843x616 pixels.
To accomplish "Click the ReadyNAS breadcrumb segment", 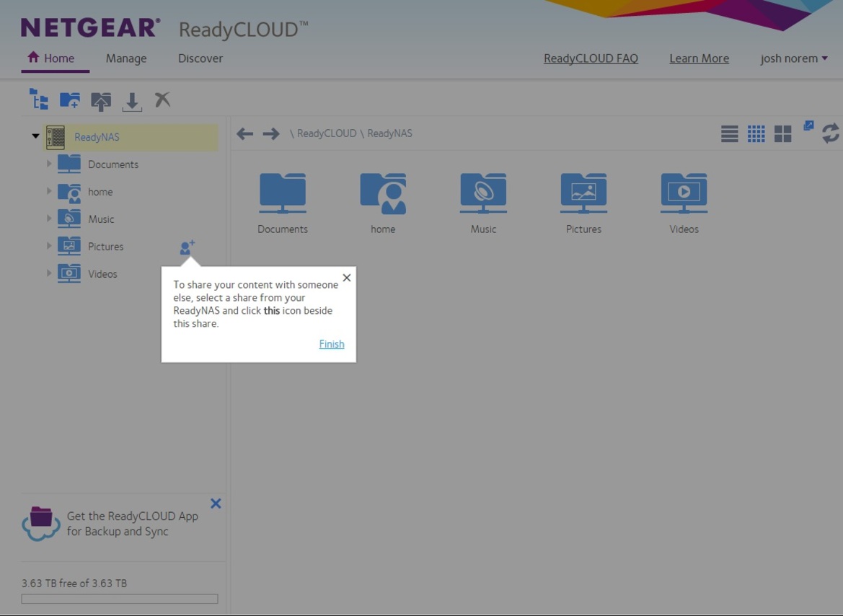I will coord(390,133).
